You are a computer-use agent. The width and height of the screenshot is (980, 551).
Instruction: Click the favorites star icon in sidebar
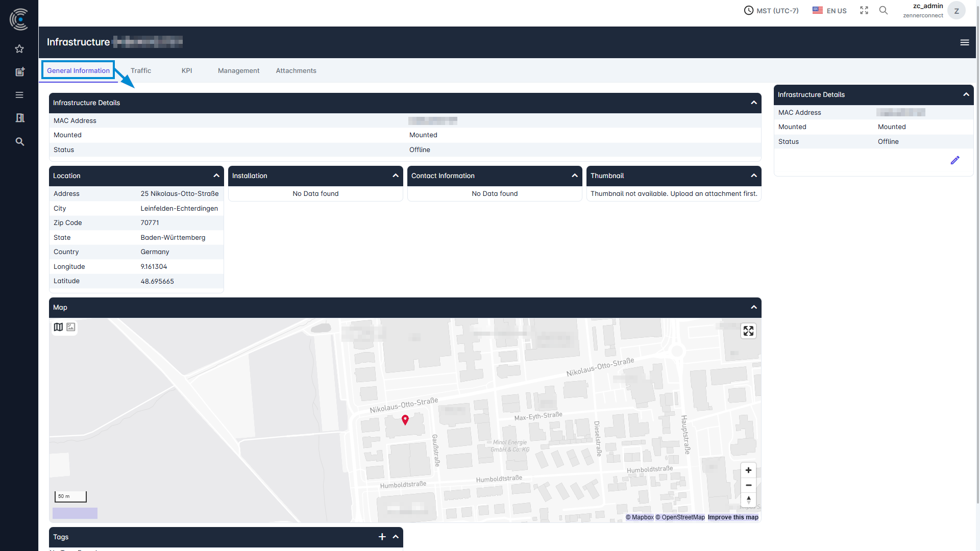pyautogui.click(x=19, y=49)
